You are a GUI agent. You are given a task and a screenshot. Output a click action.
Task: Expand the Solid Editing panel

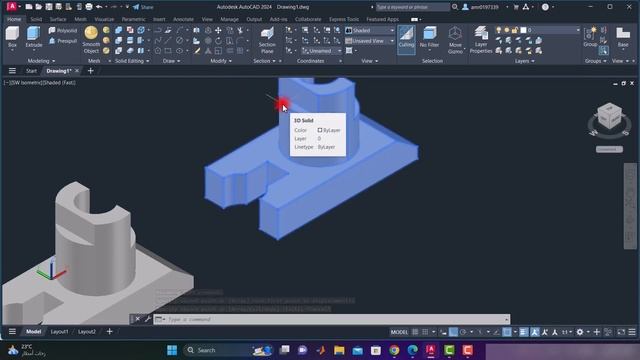point(132,61)
